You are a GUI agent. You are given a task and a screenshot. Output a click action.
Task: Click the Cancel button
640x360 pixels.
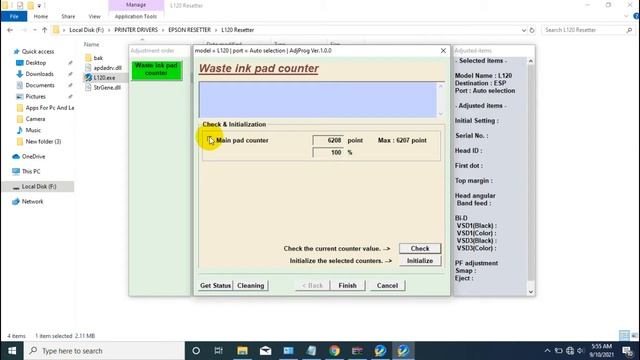[x=387, y=285]
